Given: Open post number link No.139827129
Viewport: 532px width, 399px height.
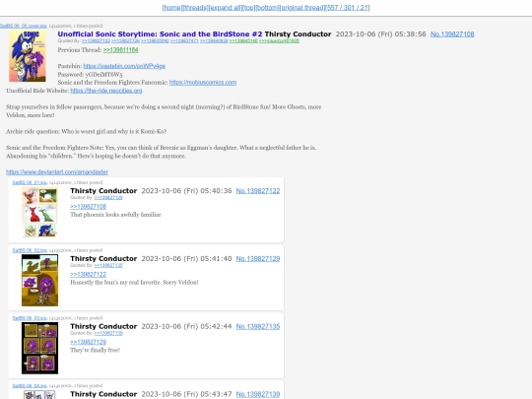Looking at the screenshot, I should [258, 259].
